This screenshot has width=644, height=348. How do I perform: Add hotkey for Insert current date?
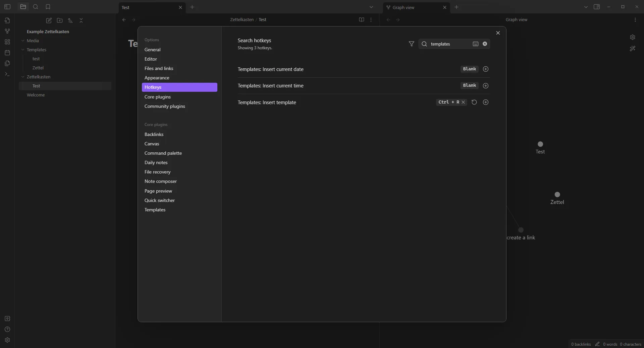[x=486, y=69]
